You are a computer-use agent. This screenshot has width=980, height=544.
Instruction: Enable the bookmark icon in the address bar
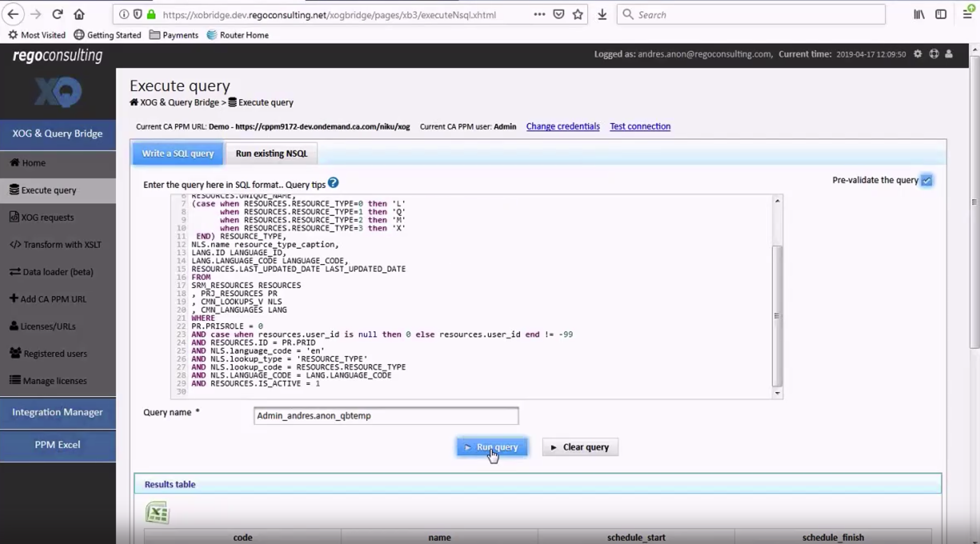pos(578,15)
